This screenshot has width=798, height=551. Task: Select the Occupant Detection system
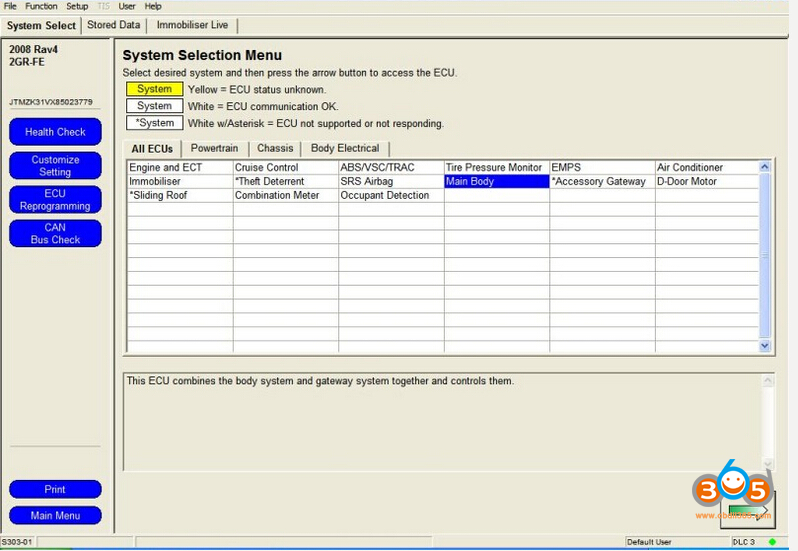point(391,195)
